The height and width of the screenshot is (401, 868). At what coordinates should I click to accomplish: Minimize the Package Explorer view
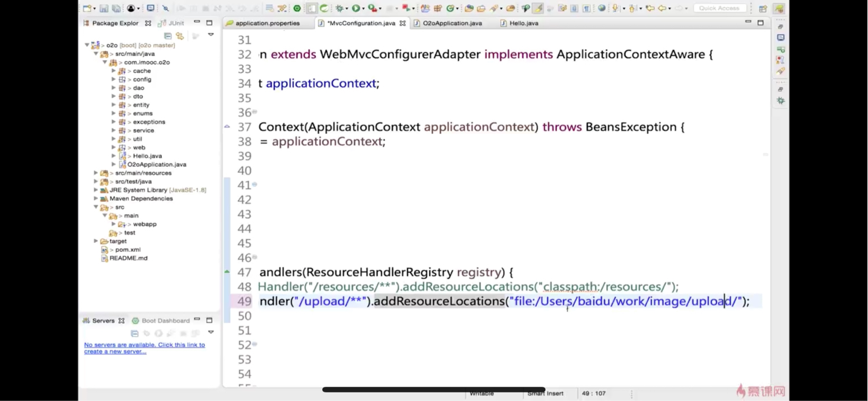197,22
